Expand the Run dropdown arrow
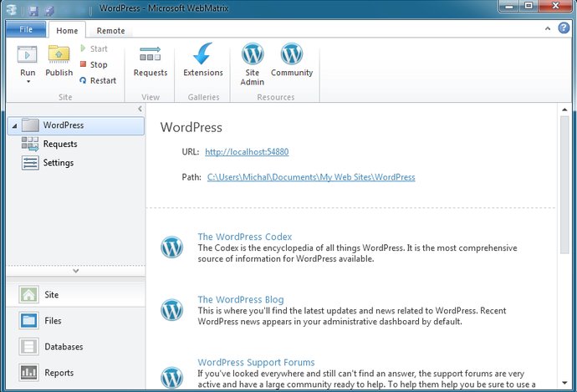 [x=28, y=82]
